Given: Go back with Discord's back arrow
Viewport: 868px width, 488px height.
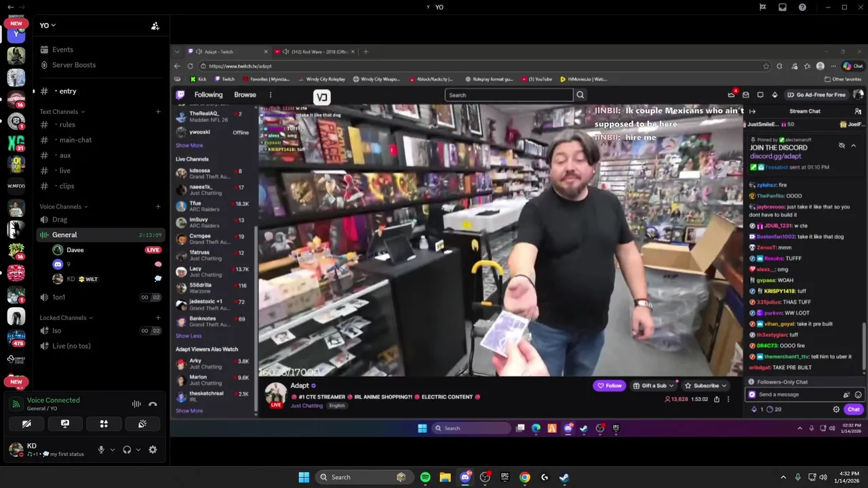Looking at the screenshot, I should 10,7.
